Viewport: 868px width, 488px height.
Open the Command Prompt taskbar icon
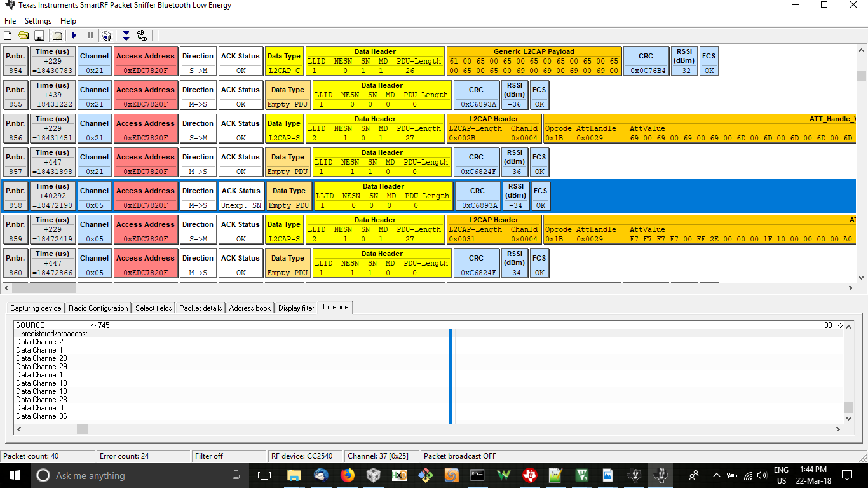(477, 475)
